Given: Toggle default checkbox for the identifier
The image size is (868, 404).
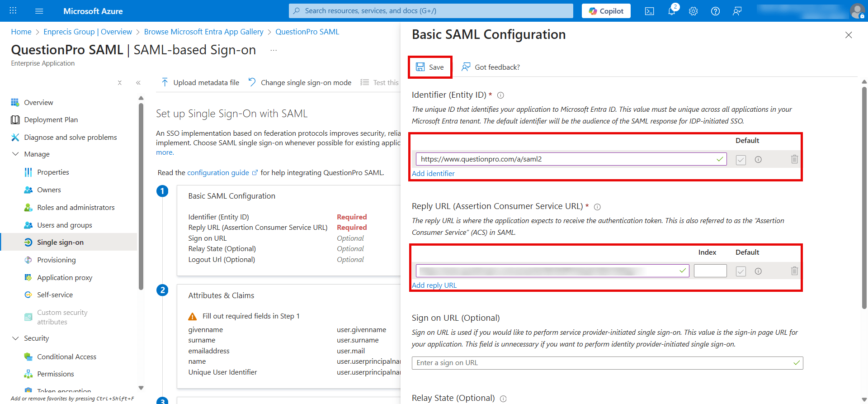Looking at the screenshot, I should pos(741,160).
